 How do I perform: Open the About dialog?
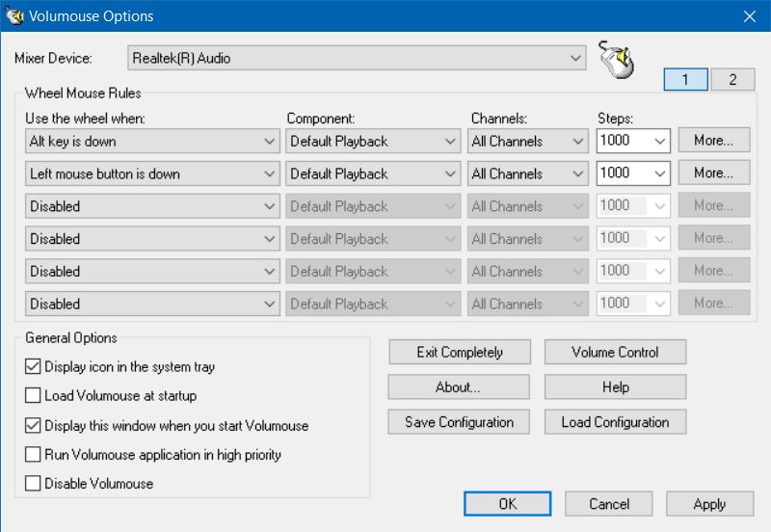459,387
